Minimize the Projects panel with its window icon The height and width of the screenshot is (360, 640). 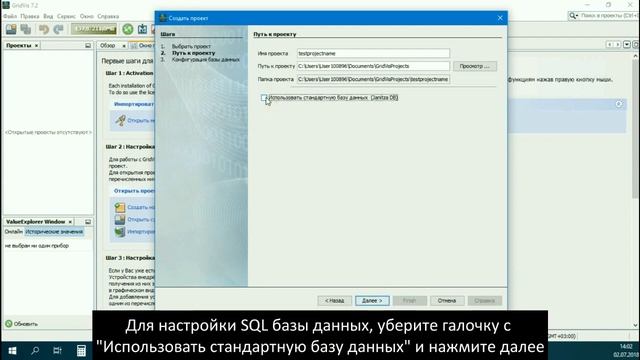click(88, 46)
